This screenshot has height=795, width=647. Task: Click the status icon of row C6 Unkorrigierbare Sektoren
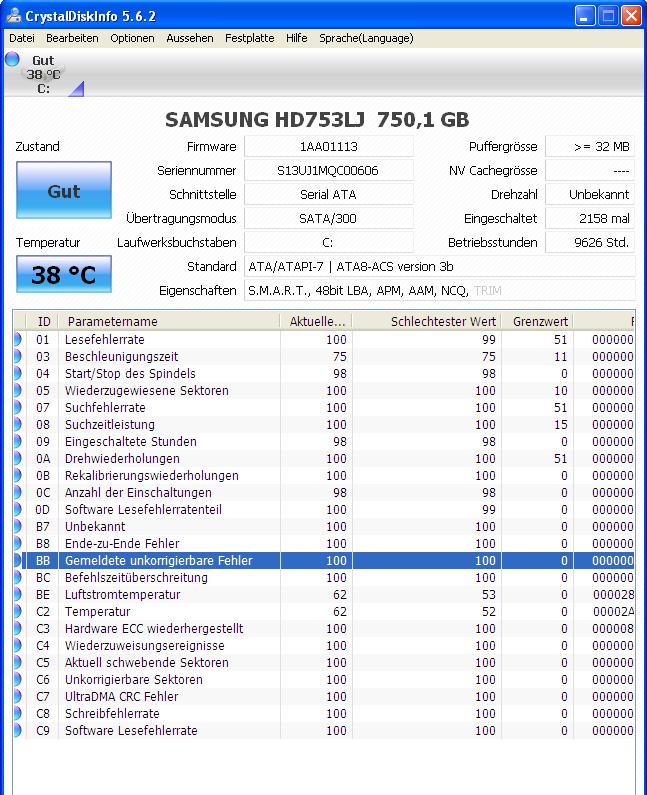[x=18, y=679]
